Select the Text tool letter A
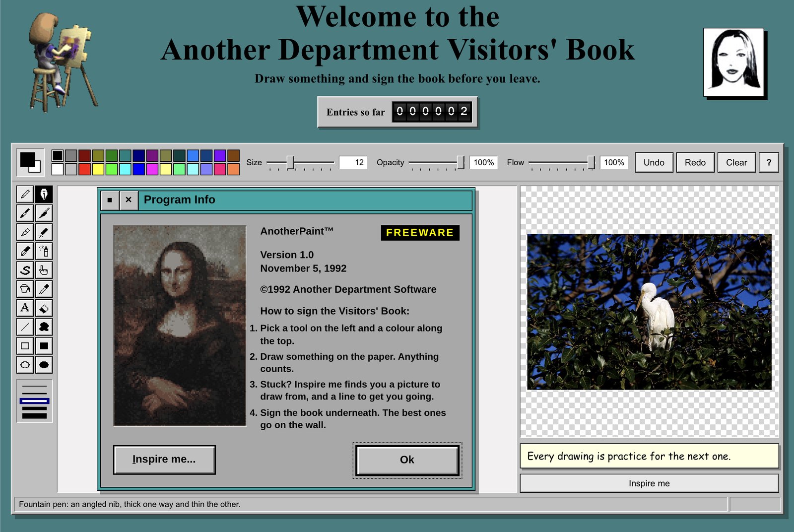 point(25,308)
